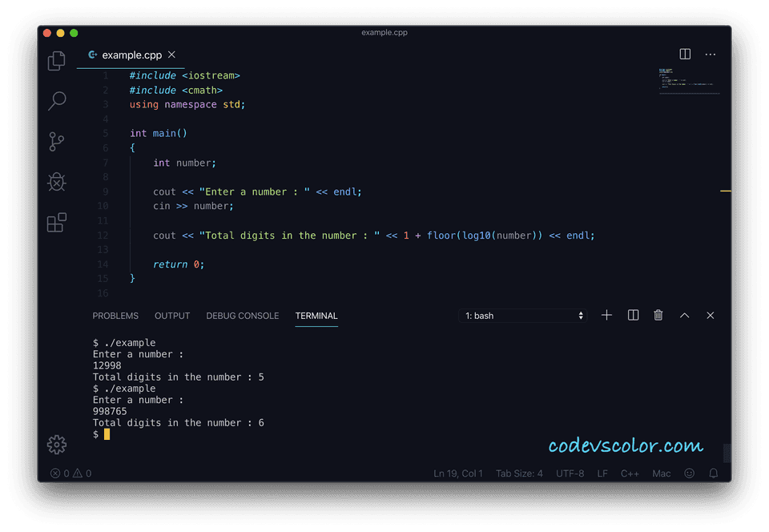The image size is (769, 532).
Task: Open the editor More Actions menu
Action: [x=710, y=54]
